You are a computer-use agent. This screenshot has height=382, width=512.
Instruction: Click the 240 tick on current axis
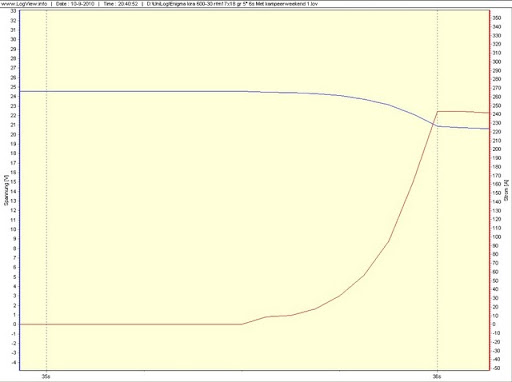pyautogui.click(x=497, y=114)
